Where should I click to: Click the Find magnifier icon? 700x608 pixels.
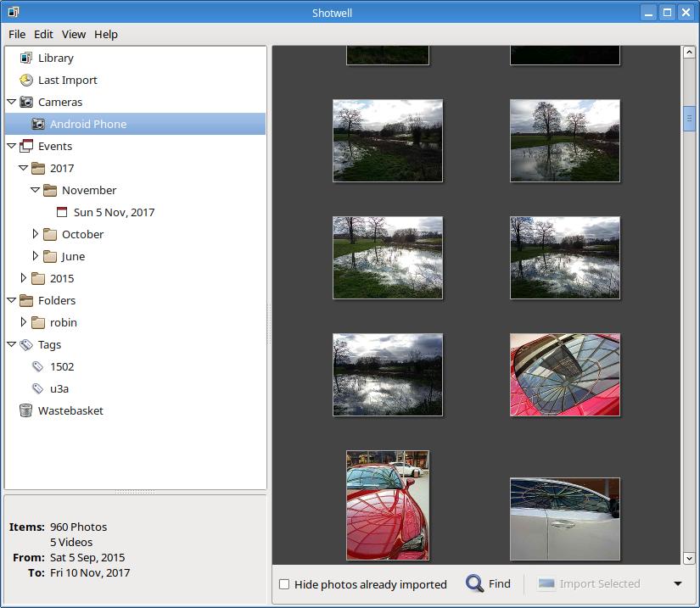[474, 583]
